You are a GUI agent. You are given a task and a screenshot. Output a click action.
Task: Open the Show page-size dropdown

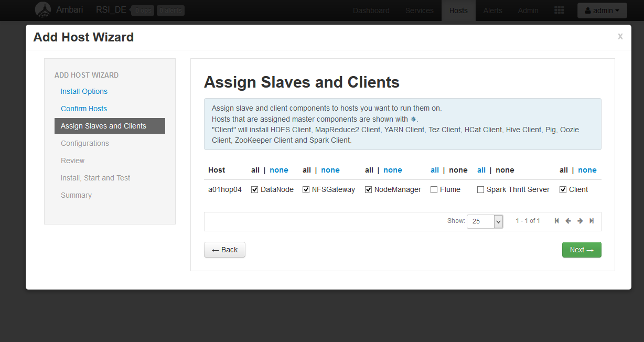click(485, 221)
